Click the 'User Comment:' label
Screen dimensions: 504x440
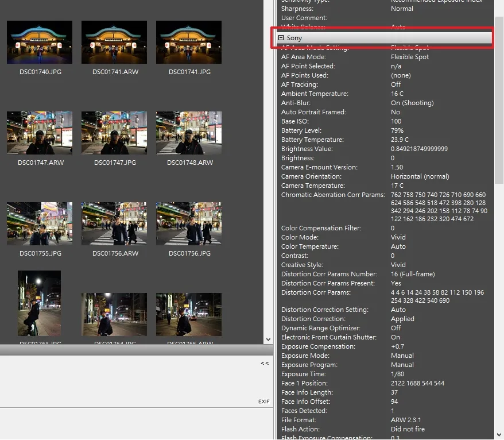(304, 18)
